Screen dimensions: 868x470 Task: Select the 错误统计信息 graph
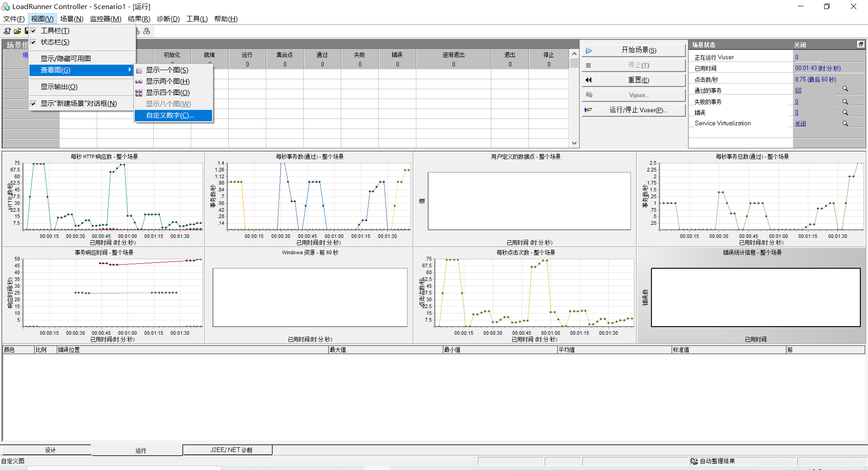pyautogui.click(x=751, y=295)
